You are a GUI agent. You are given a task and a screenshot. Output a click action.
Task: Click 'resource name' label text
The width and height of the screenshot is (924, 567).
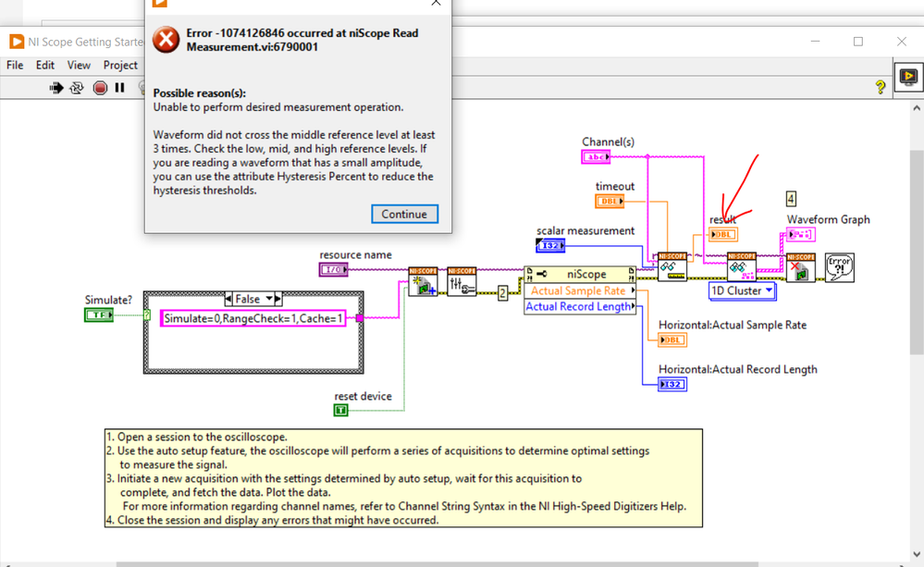point(355,254)
